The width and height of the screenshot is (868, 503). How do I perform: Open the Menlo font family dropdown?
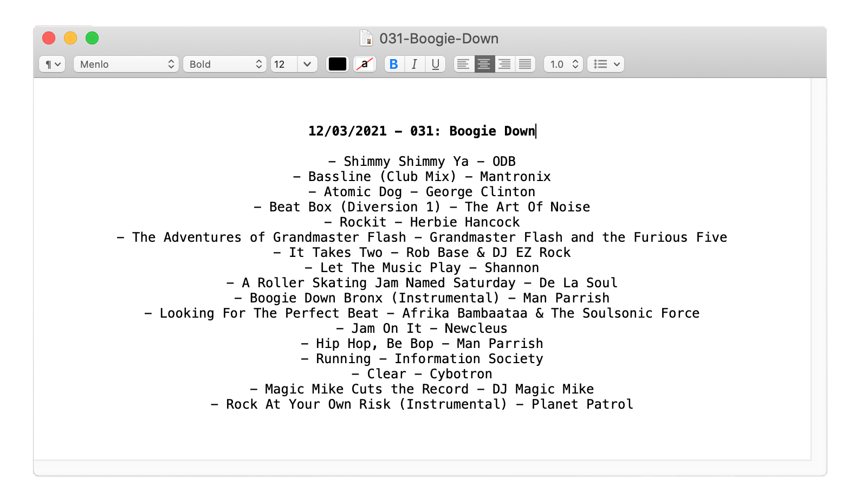[126, 64]
